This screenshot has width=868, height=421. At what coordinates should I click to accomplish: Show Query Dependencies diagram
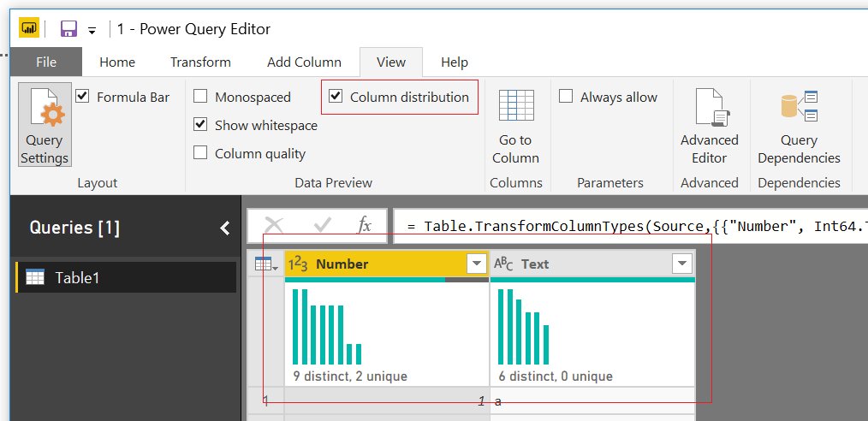799,126
